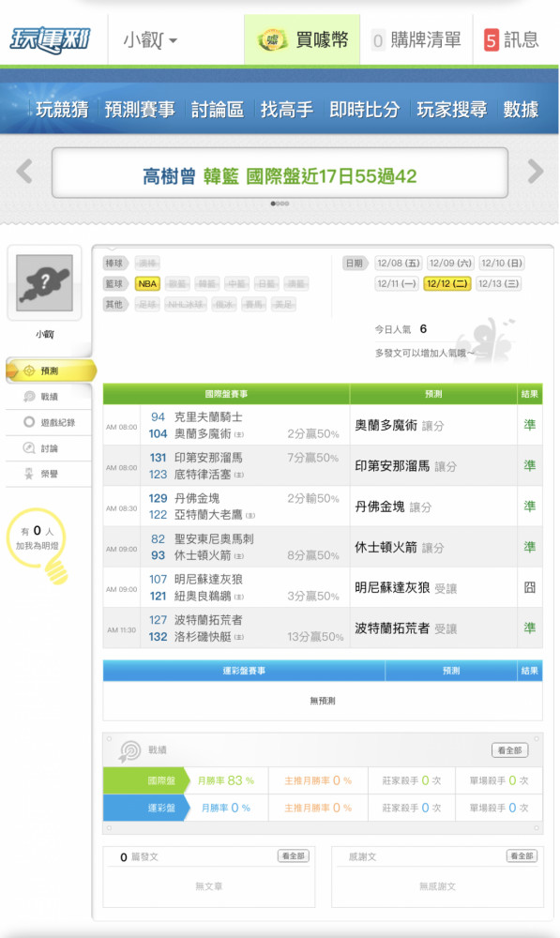
Task: Click team name 聖安東尼奧馬刺
Action: (x=214, y=539)
